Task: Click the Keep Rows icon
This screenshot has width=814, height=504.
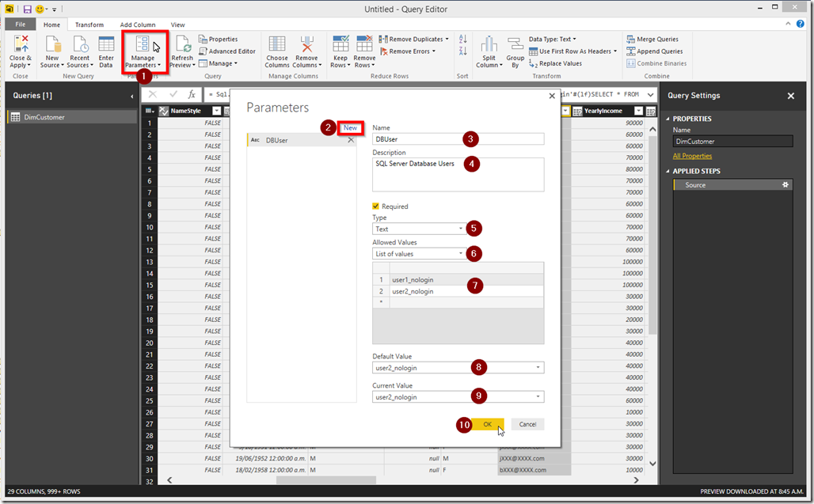Action: [340, 44]
